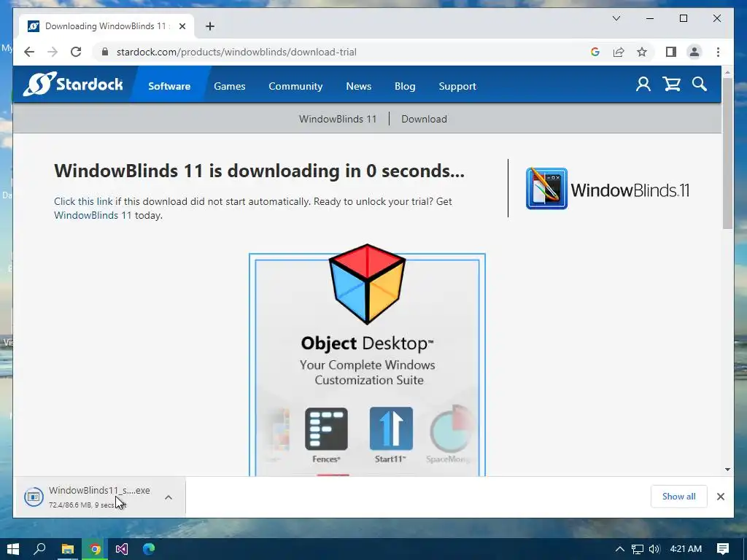Open the Software menu

point(169,86)
